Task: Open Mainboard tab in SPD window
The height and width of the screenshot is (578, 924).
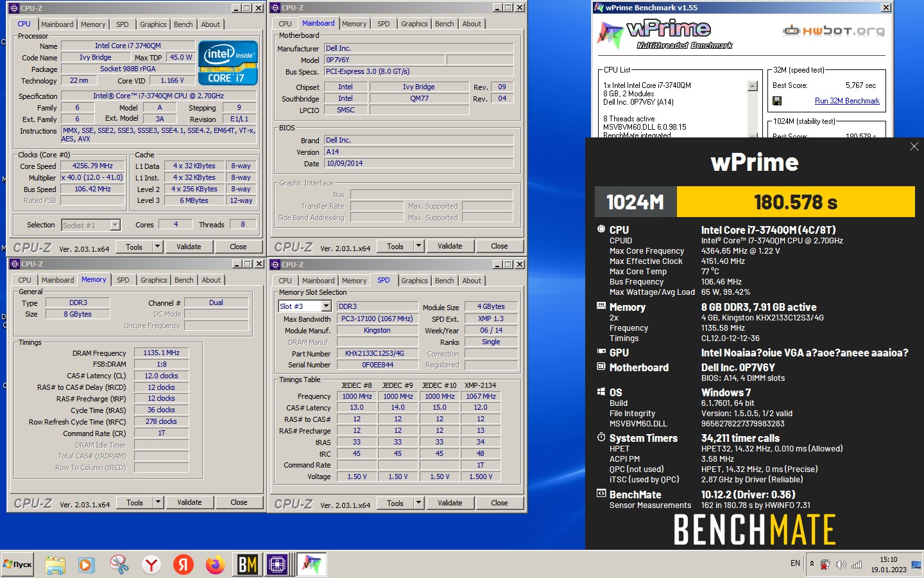Action: coord(318,281)
